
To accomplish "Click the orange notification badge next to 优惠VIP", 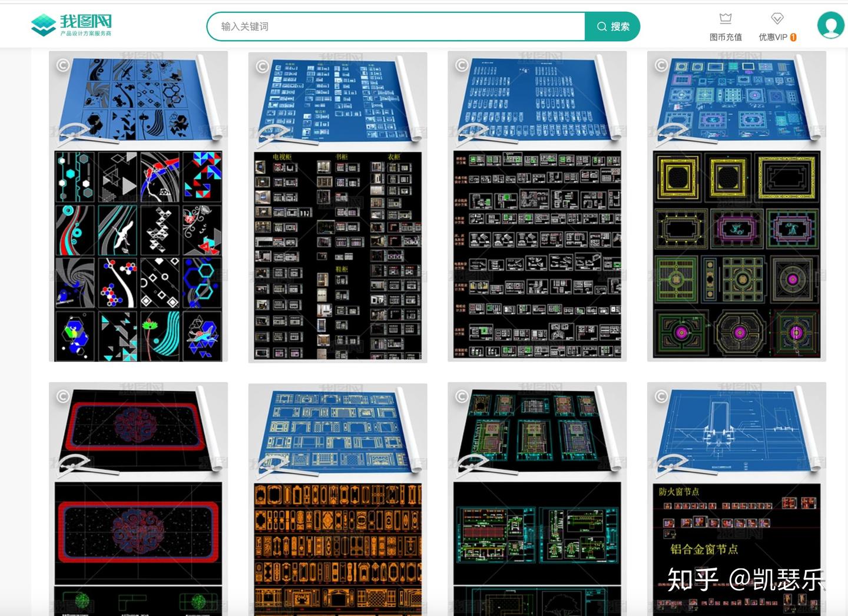I will point(794,36).
